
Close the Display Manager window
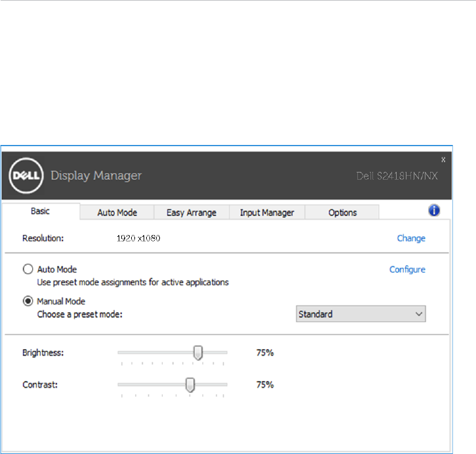[443, 159]
